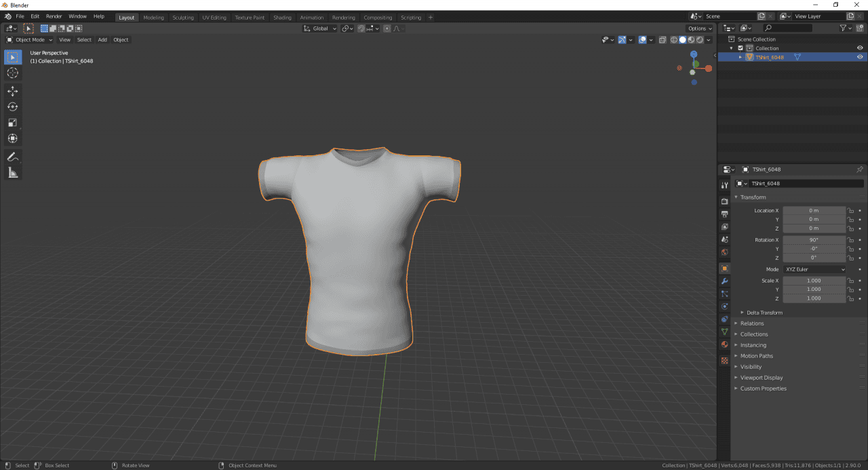Select the Measure tool
Image resolution: width=868 pixels, height=470 pixels.
click(12, 172)
